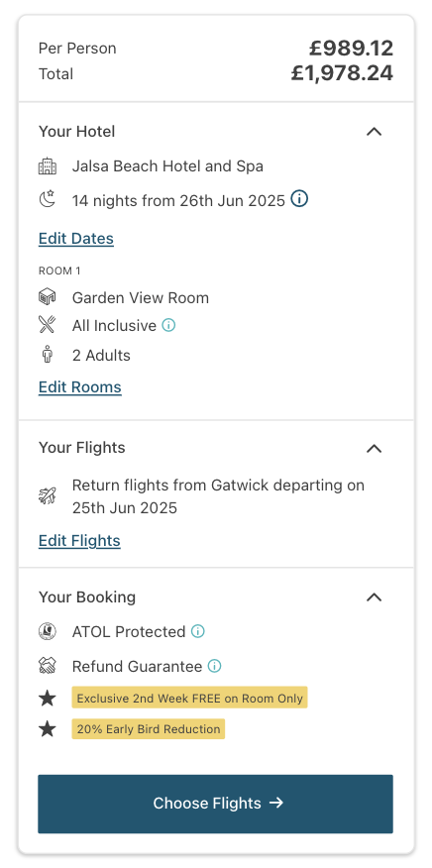This screenshot has height=868, width=432.
Task: Click the 20% Early Bird Reduction badge
Action: coord(149,729)
